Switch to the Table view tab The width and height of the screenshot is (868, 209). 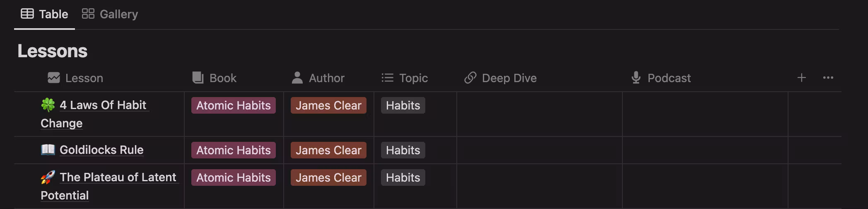(45, 14)
